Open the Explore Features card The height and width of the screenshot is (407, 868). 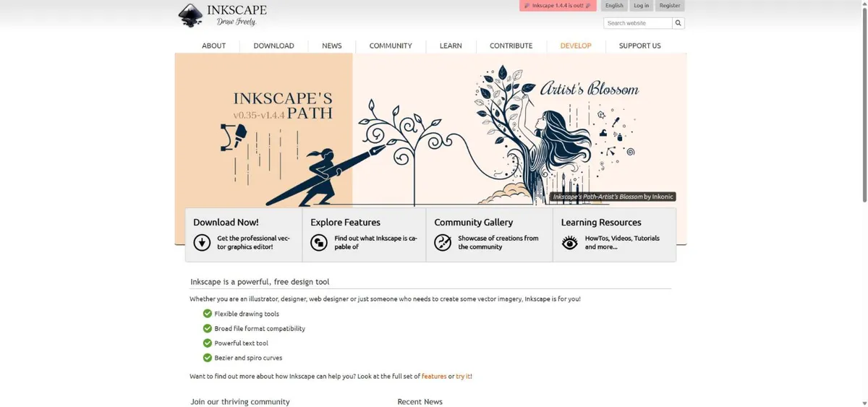[364, 235]
